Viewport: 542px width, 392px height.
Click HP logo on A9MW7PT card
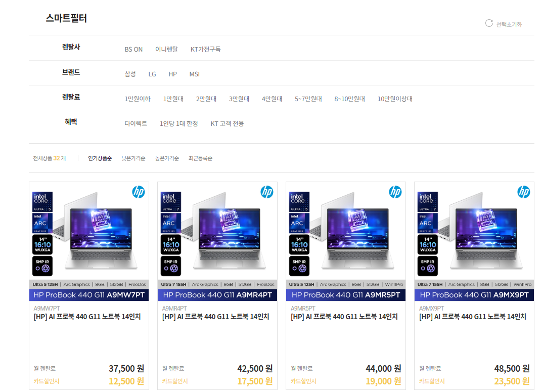tap(138, 192)
